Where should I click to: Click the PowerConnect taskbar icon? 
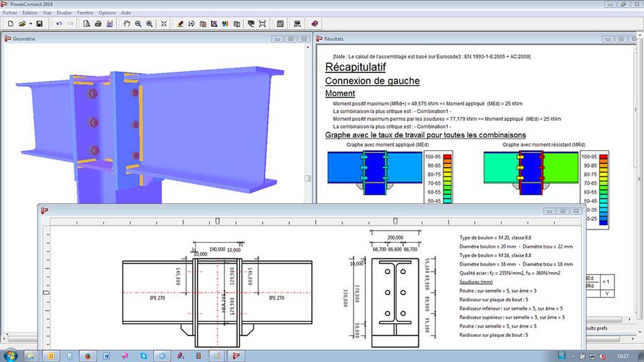pyautogui.click(x=236, y=356)
